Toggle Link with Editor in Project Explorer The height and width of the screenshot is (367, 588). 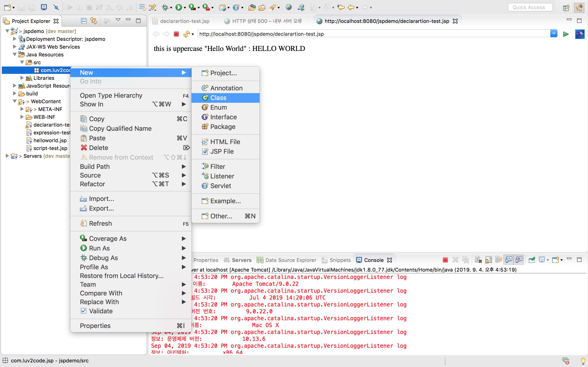94,21
